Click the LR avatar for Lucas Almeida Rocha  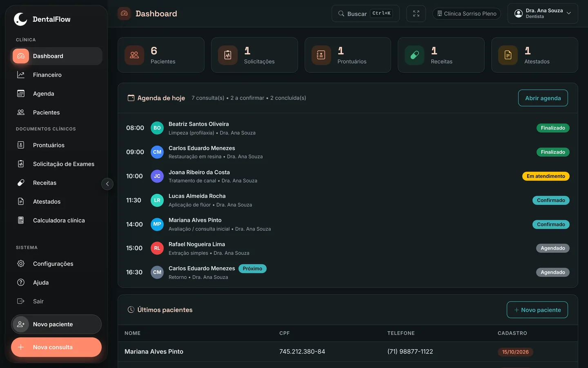click(157, 200)
